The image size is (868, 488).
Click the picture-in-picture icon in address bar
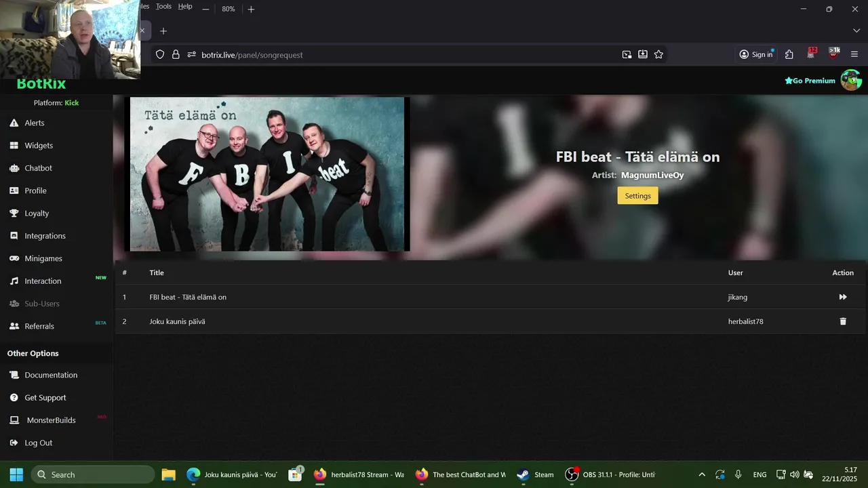(627, 54)
